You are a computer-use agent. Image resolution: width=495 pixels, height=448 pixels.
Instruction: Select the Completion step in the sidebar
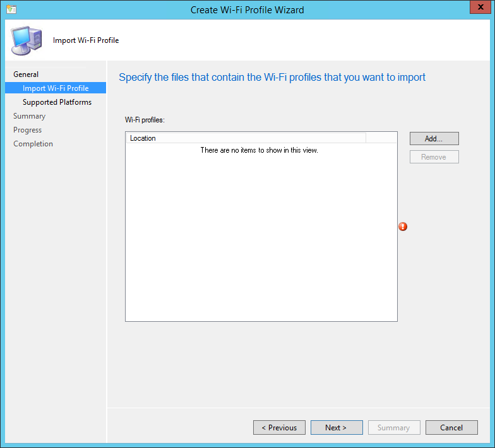pos(33,144)
